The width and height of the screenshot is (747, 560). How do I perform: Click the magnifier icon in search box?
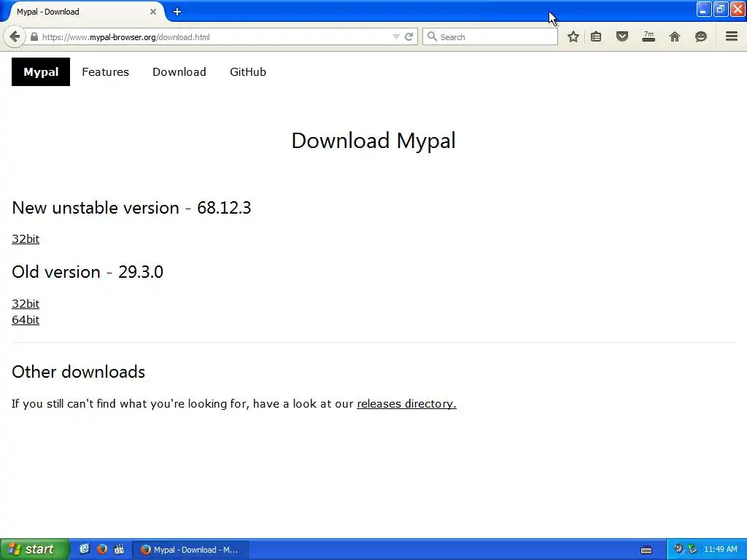[432, 36]
